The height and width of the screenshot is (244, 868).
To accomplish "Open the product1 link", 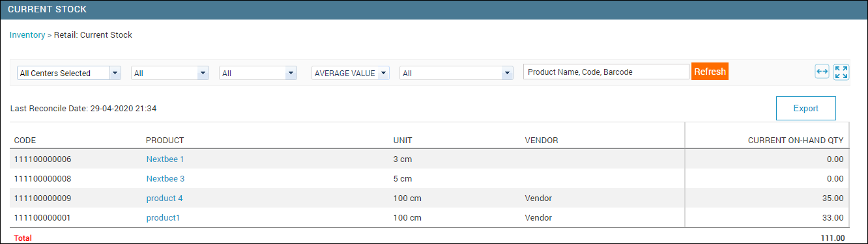I will click(x=163, y=217).
